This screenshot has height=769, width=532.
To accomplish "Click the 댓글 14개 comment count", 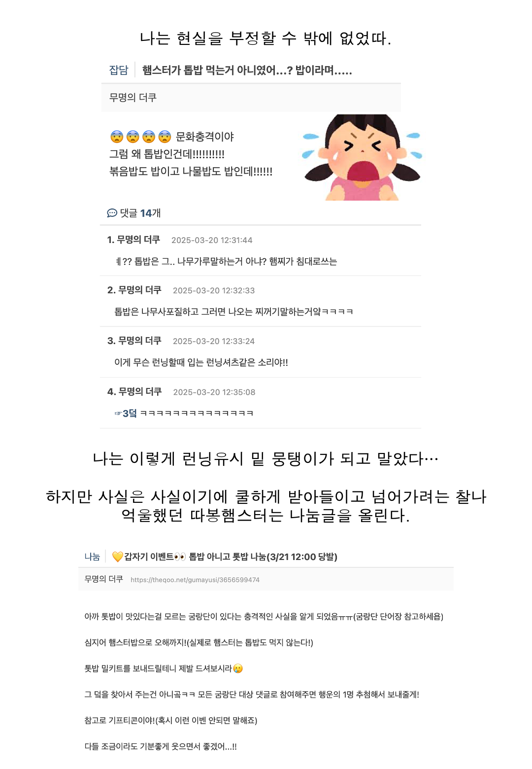I will [x=140, y=213].
